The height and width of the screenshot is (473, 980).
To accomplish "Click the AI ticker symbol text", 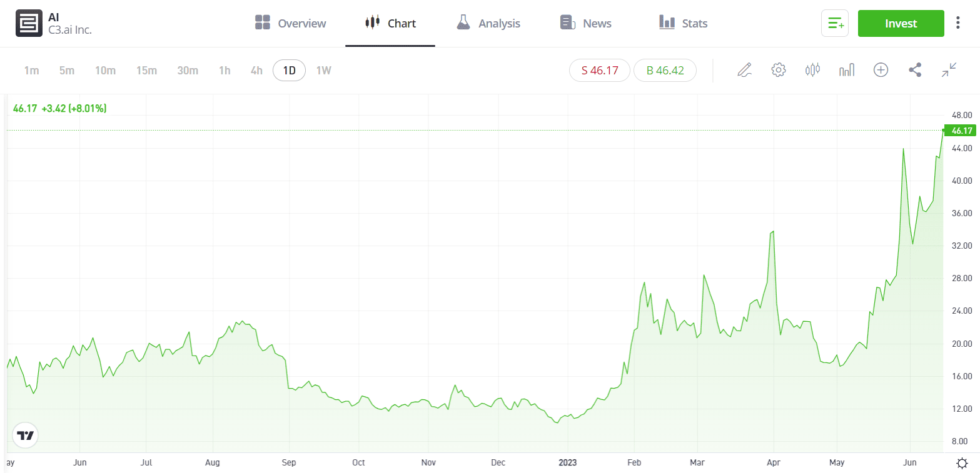I will (54, 17).
